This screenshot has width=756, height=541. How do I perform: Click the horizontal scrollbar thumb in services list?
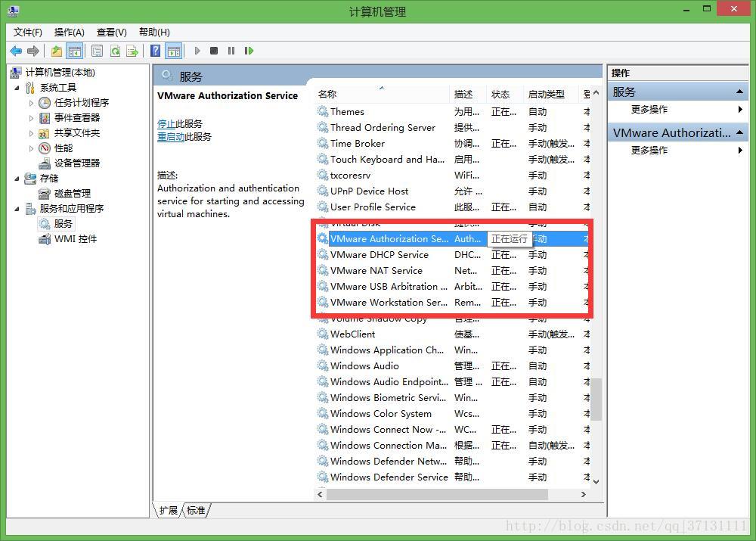pyautogui.click(x=437, y=495)
